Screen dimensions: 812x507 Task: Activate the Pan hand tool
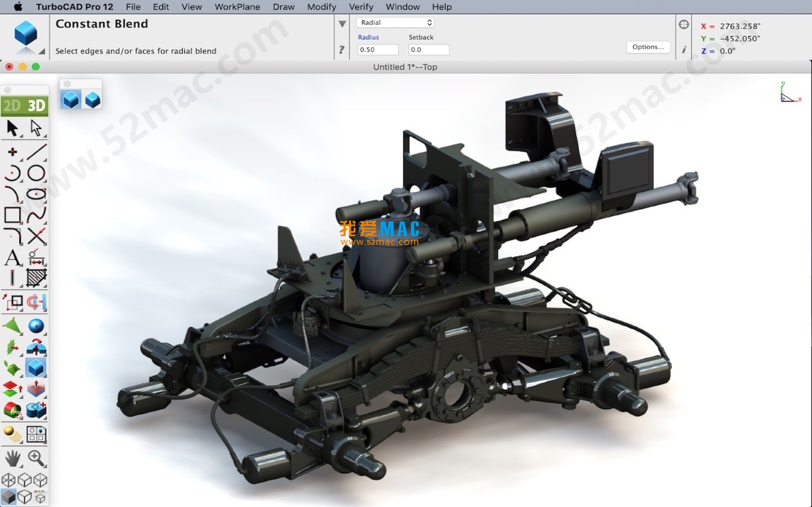pos(12,458)
